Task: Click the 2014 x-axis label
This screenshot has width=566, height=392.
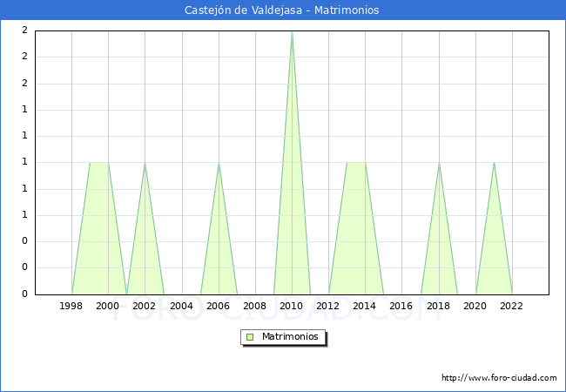Action: coord(365,306)
